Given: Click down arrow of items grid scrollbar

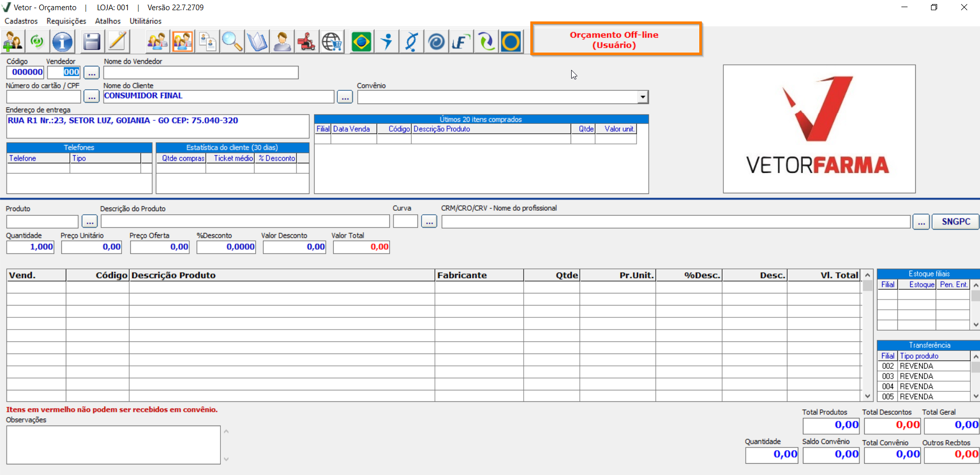Looking at the screenshot, I should (867, 396).
